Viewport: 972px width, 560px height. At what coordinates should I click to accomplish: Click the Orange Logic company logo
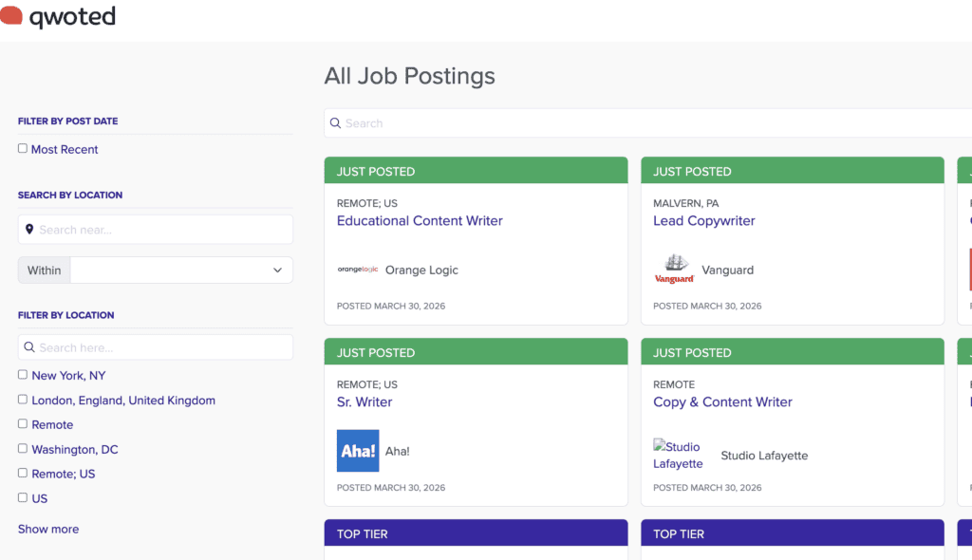pyautogui.click(x=358, y=270)
